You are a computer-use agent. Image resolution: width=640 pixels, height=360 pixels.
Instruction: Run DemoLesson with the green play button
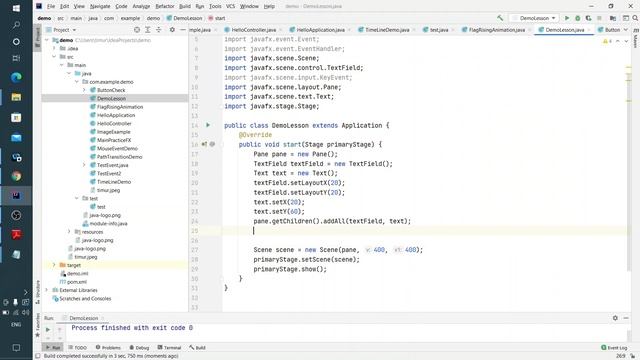click(567, 18)
